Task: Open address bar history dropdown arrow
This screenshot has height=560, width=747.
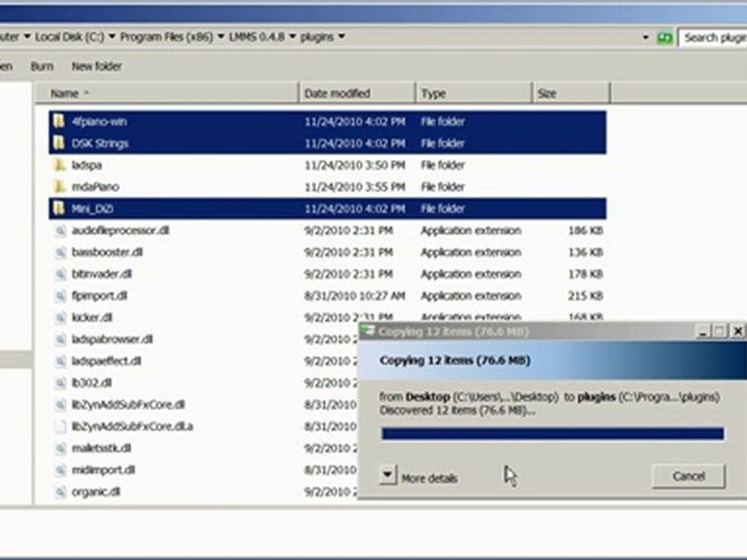Action: (646, 37)
